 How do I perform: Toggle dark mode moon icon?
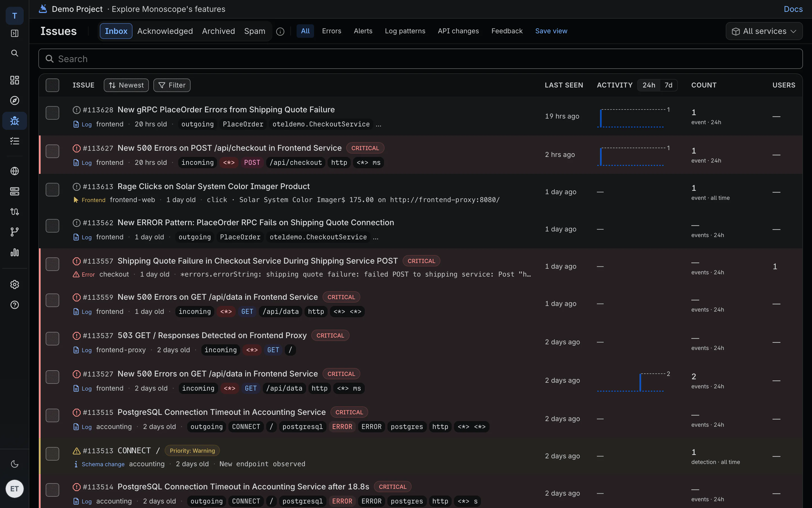14,464
